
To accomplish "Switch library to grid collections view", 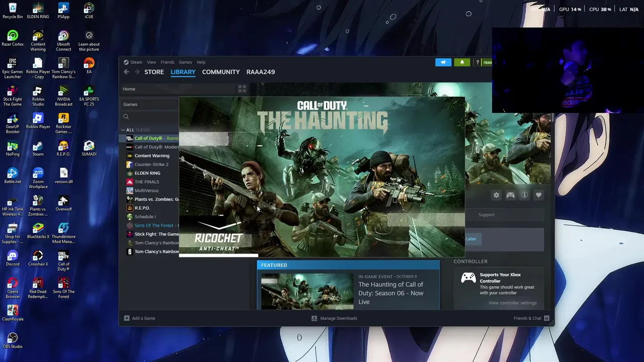I will (x=242, y=89).
